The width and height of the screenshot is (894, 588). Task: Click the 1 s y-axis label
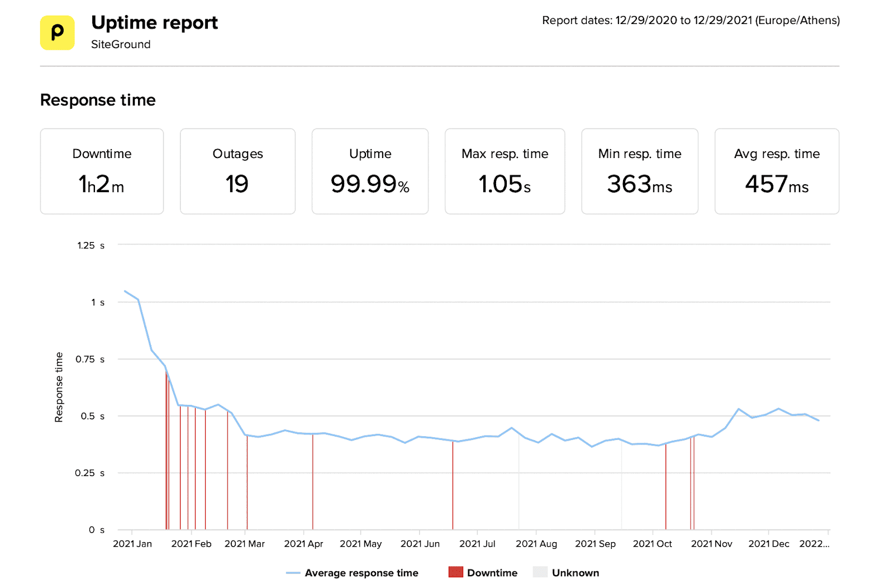coord(98,302)
